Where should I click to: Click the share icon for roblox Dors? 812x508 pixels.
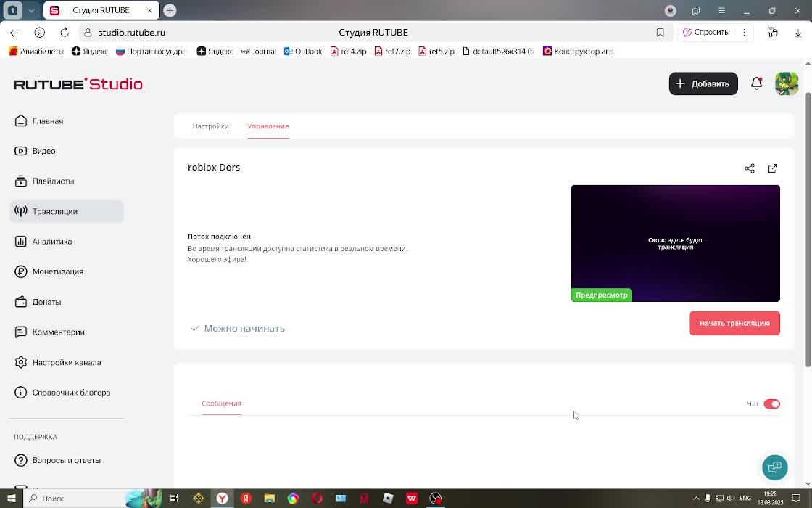pos(750,168)
